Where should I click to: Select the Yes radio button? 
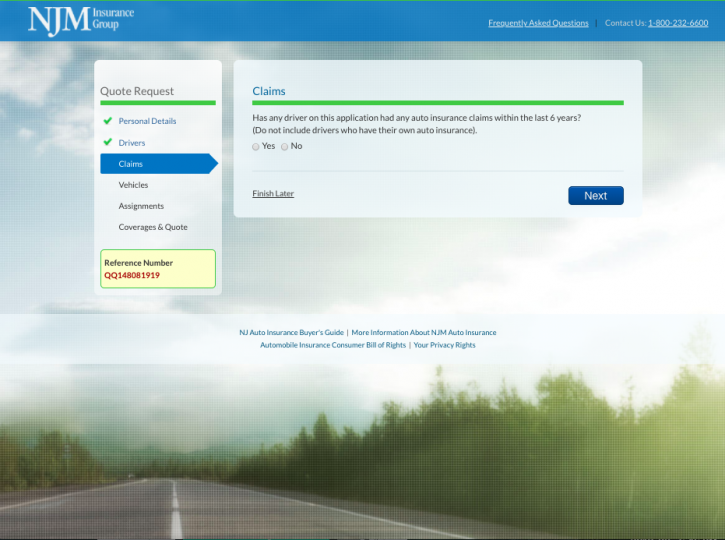[x=256, y=147]
